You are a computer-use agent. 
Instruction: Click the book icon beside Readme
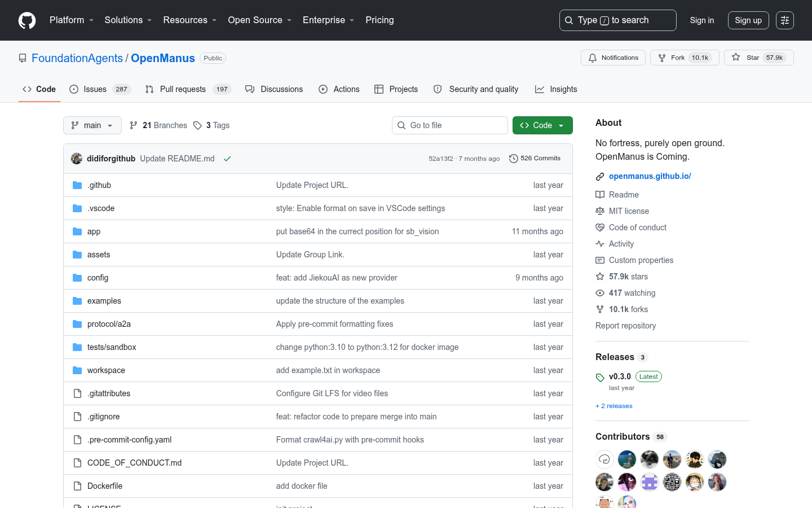tap(600, 195)
